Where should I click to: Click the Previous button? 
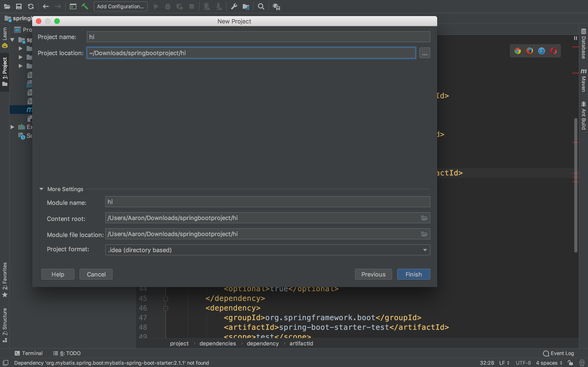tap(373, 274)
